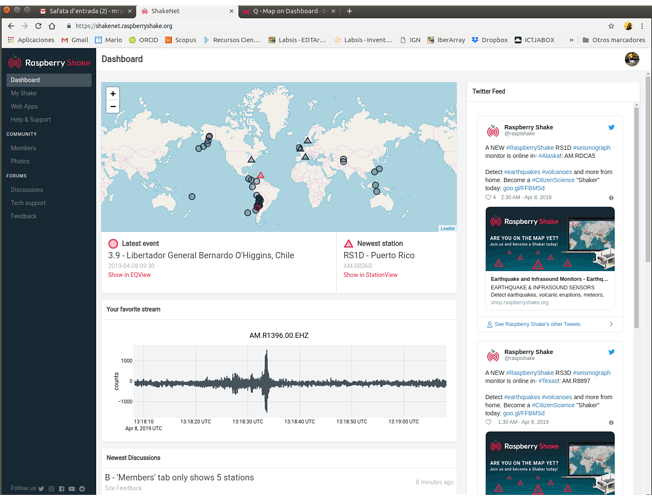Open the goo.gl/FFBMSd link in Alaska tweet
652x500 pixels.
point(524,188)
